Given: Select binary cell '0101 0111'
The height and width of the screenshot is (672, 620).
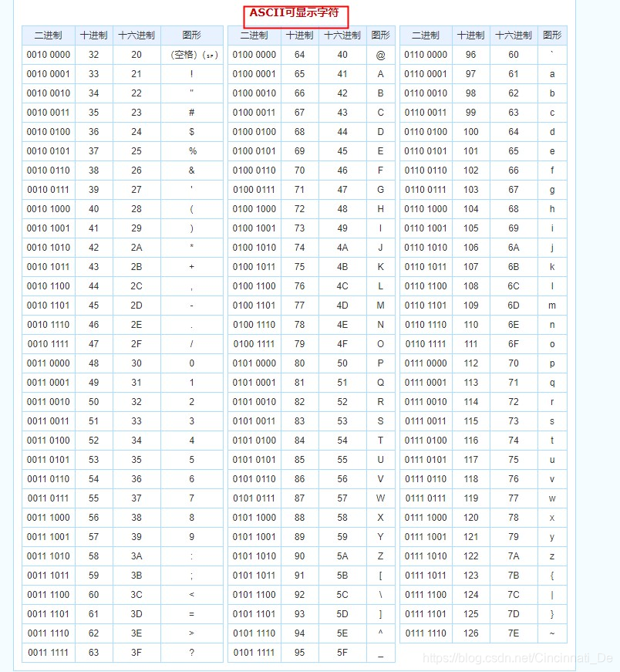Looking at the screenshot, I should click(254, 498).
